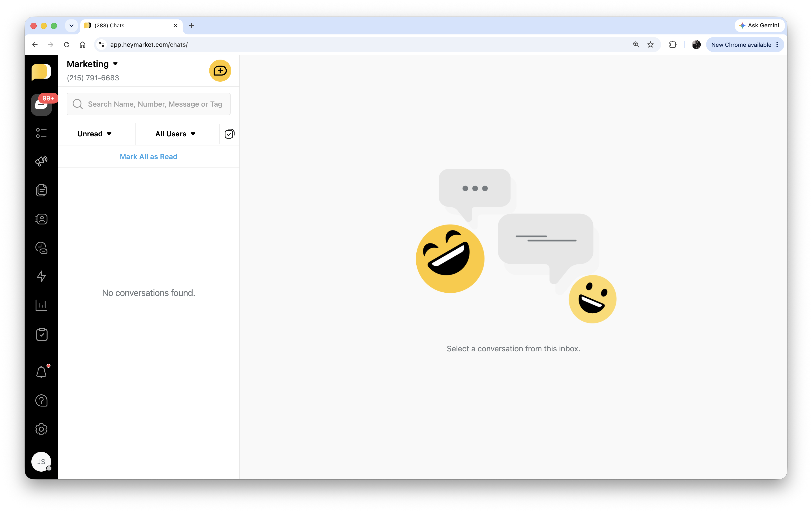Open the campaigns megaphone icon

tap(41, 161)
